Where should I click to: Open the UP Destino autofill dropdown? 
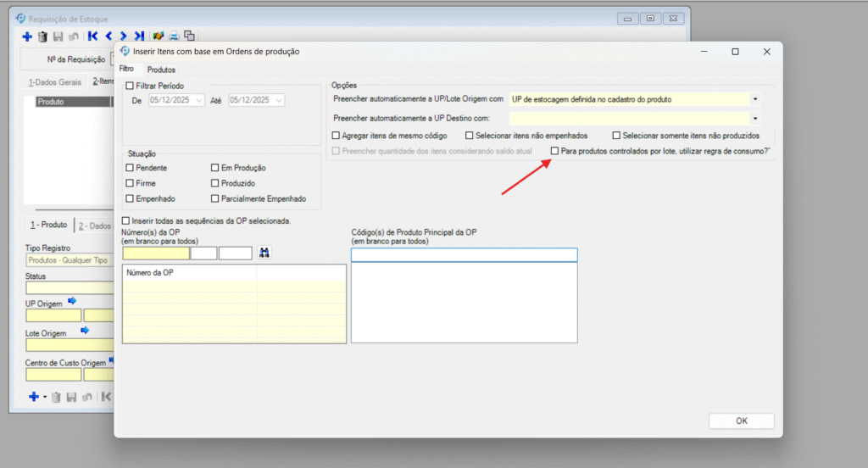pos(754,119)
